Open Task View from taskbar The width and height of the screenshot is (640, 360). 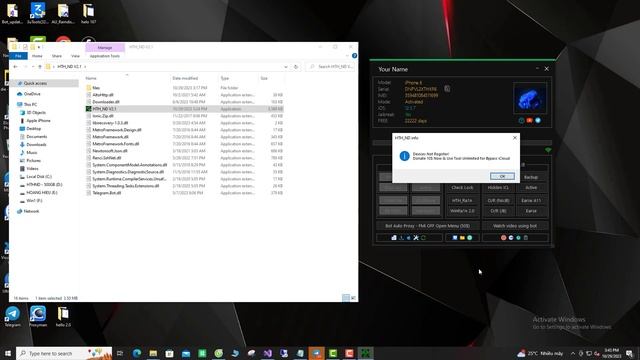click(x=120, y=353)
